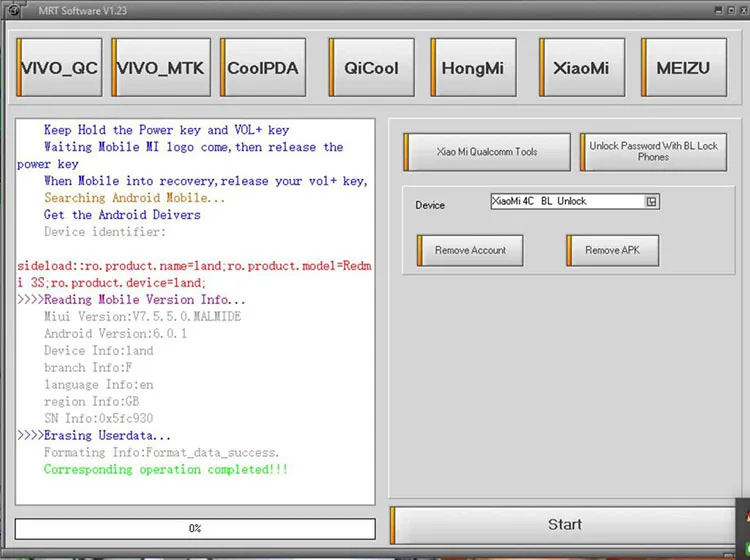Select the XiaoMi brand tab

coord(582,67)
